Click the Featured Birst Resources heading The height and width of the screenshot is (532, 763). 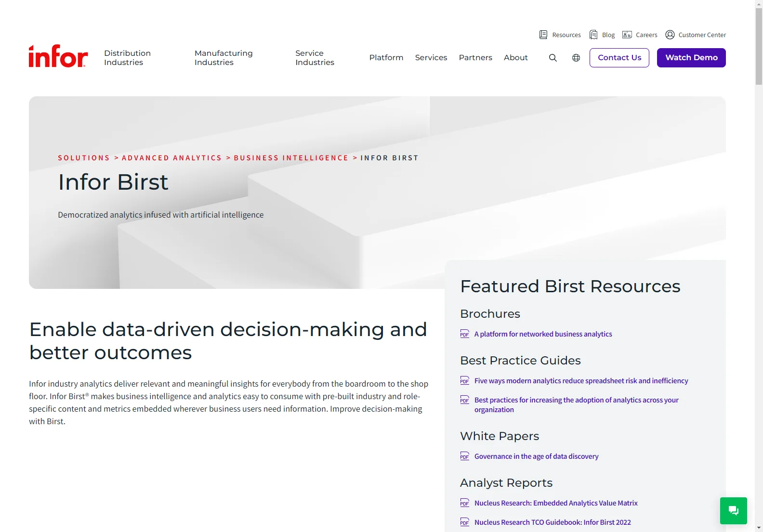tap(570, 286)
